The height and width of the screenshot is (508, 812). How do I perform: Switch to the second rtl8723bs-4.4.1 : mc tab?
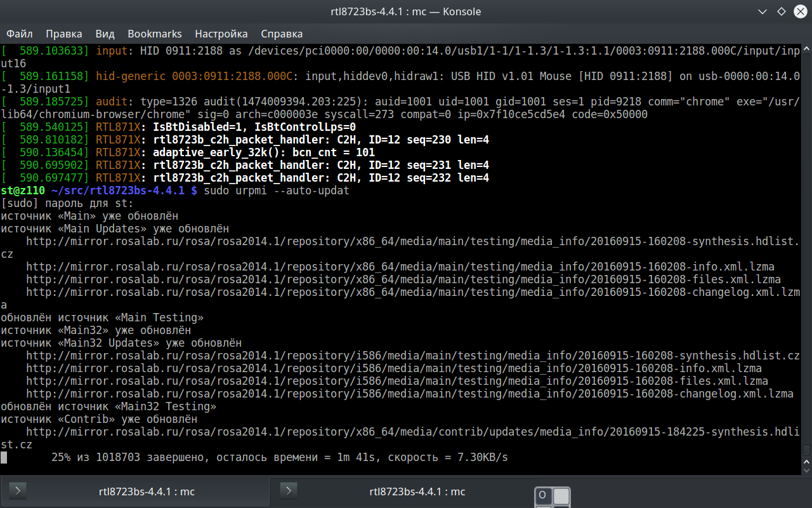(406, 491)
